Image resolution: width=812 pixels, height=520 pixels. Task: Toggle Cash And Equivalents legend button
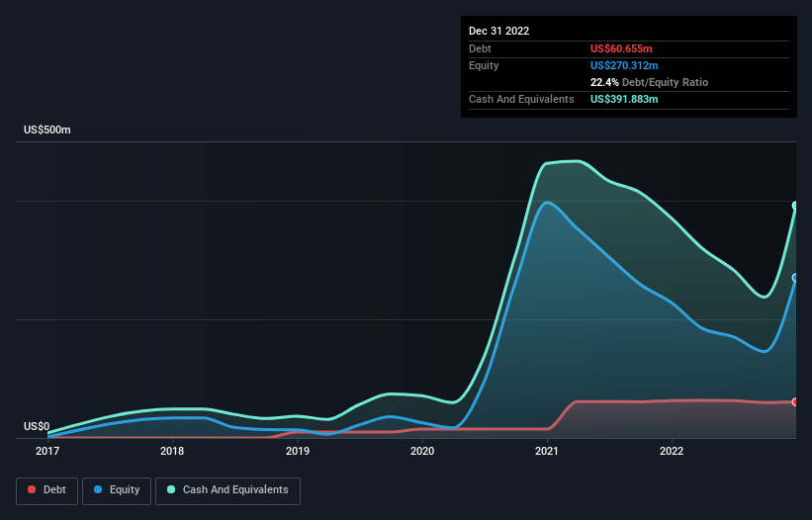click(x=227, y=490)
